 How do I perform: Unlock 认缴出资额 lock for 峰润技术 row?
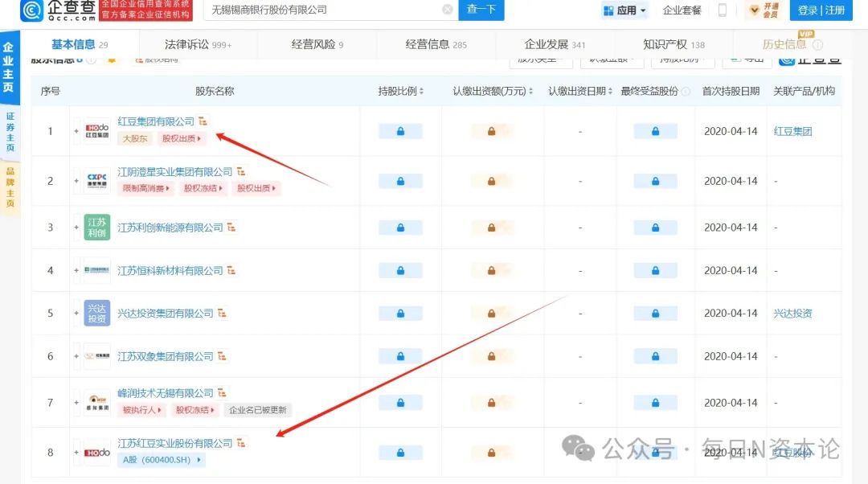click(x=491, y=403)
